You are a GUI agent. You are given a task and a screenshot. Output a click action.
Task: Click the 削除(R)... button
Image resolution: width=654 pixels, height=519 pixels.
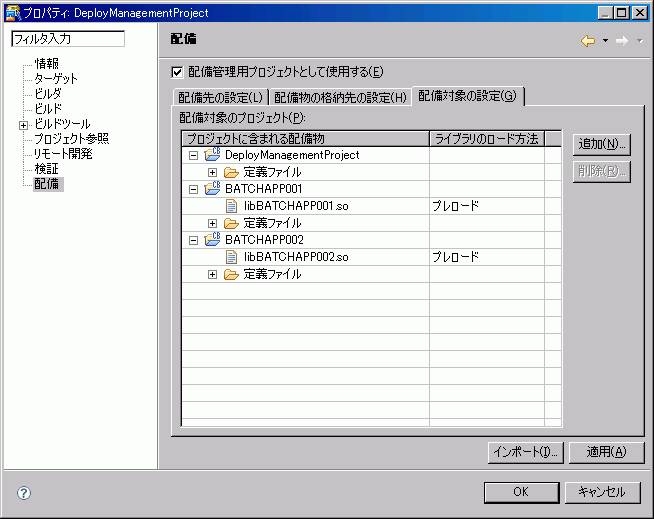point(601,171)
